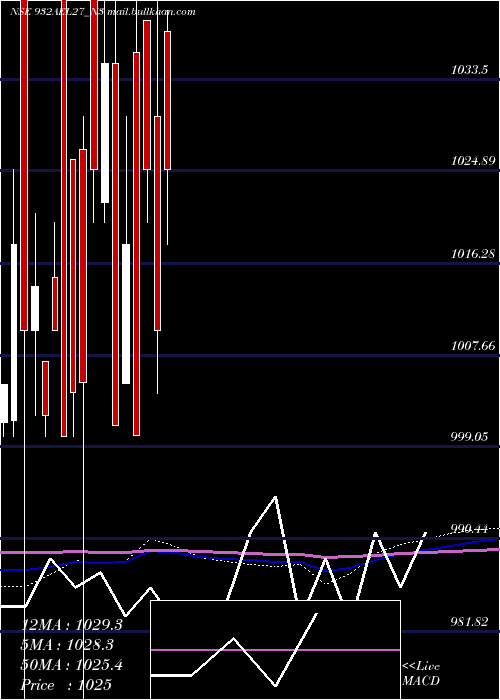Click the 1016.28 price level label

[473, 254]
